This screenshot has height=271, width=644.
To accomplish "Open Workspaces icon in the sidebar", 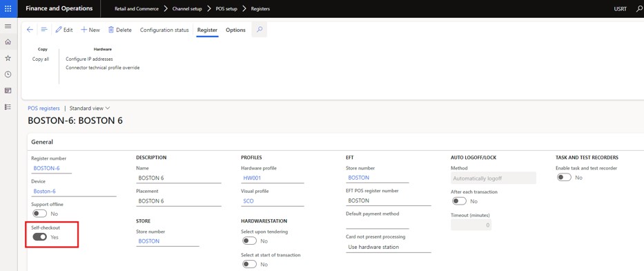I will pyautogui.click(x=8, y=91).
